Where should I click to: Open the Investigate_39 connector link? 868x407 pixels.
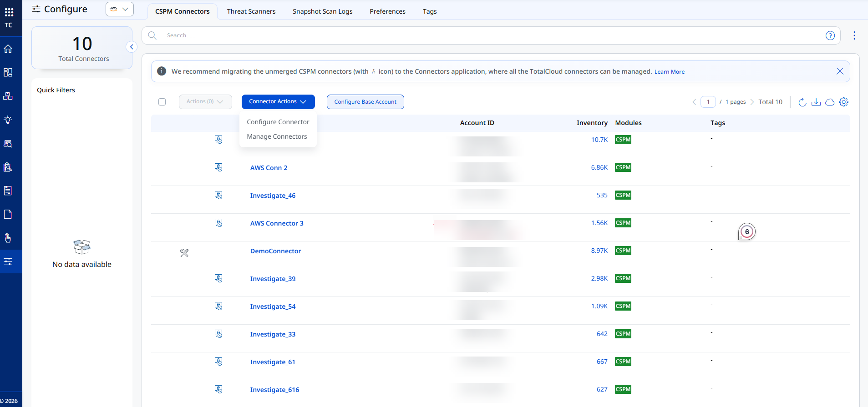(273, 279)
